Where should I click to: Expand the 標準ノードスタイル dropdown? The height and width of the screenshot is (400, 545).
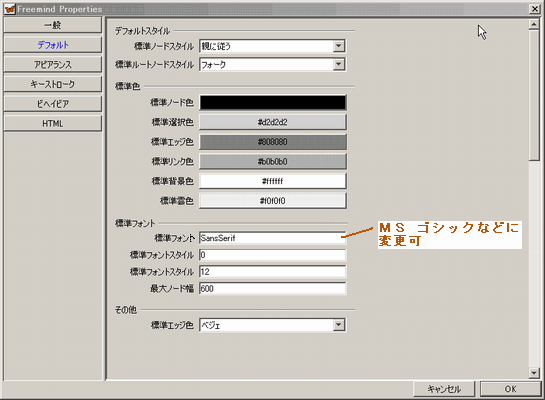339,46
